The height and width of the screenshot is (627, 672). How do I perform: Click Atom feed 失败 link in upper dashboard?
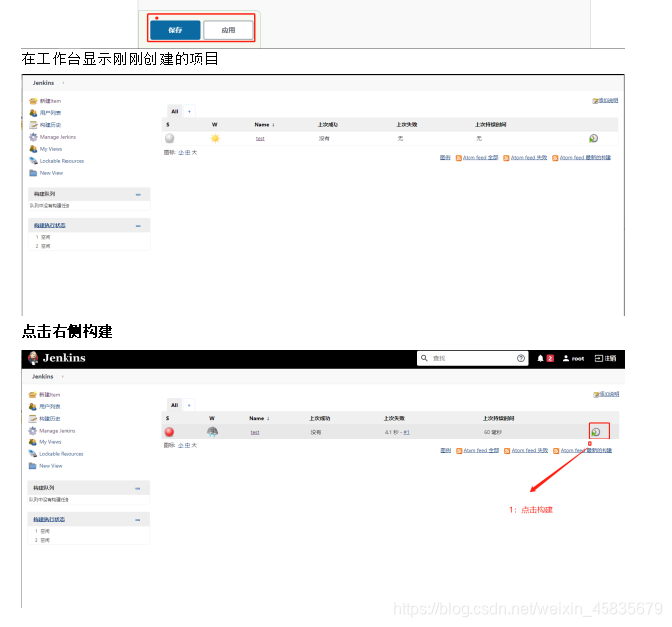[529, 158]
